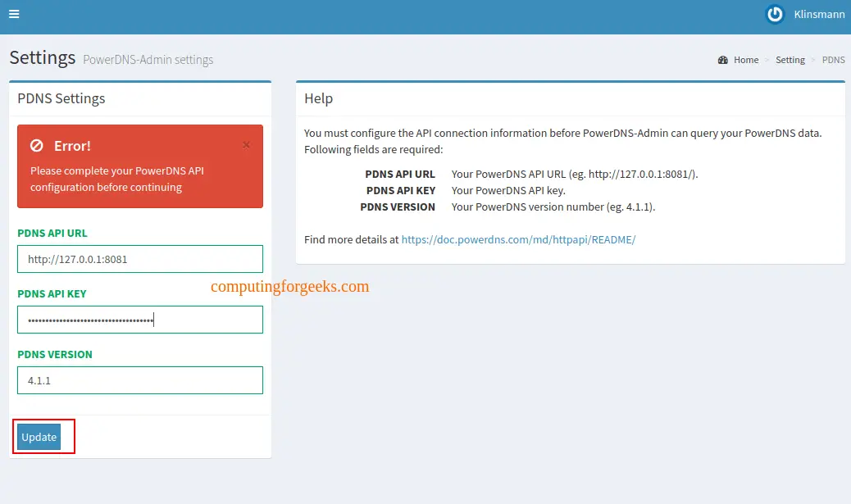851x504 pixels.
Task: Open the PowerDNS HTTP API documentation link
Action: 518,240
